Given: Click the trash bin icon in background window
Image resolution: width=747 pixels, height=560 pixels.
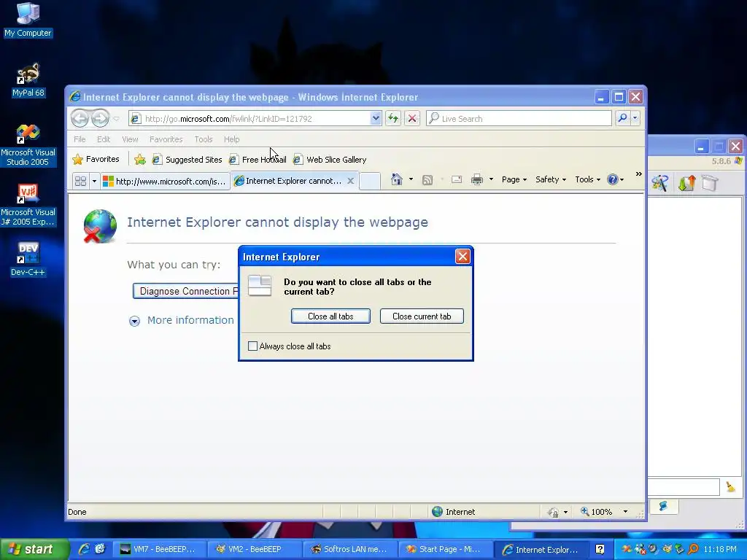Looking at the screenshot, I should coord(710,183).
